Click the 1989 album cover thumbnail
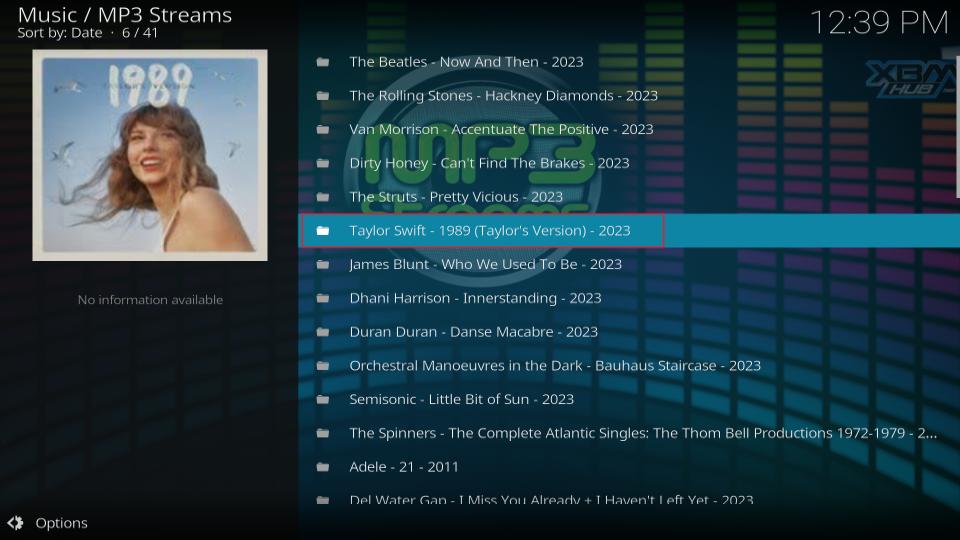960x540 pixels. 150,155
